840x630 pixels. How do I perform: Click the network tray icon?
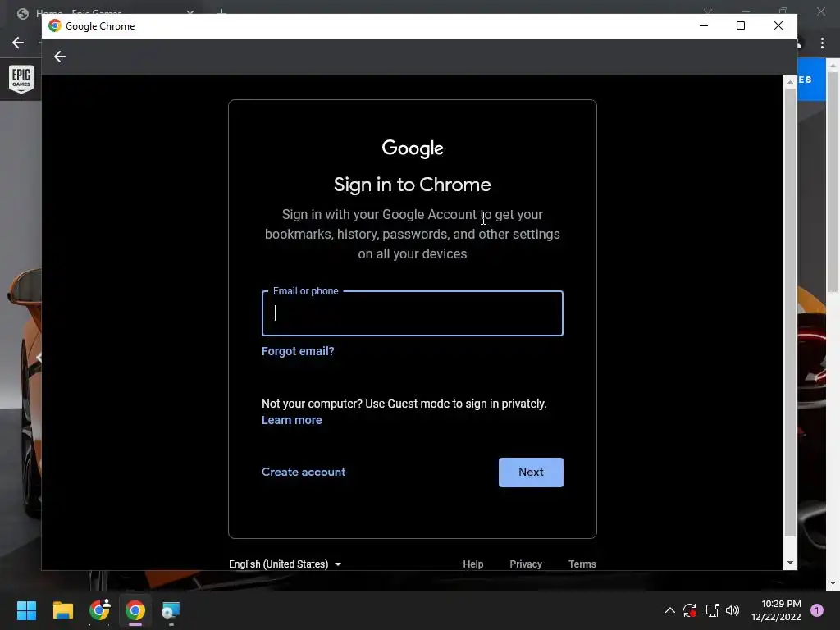tap(712, 610)
